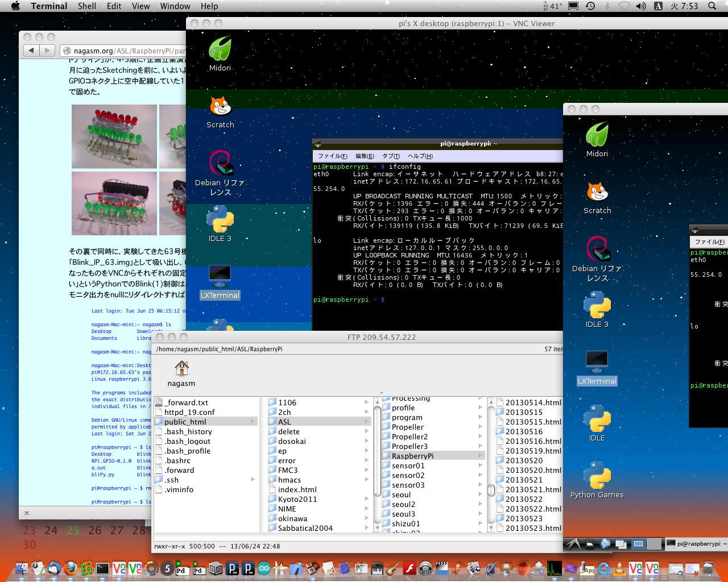The image size is (728, 582).
Task: Open the LXDE start menu icon
Action: pyautogui.click(x=573, y=544)
